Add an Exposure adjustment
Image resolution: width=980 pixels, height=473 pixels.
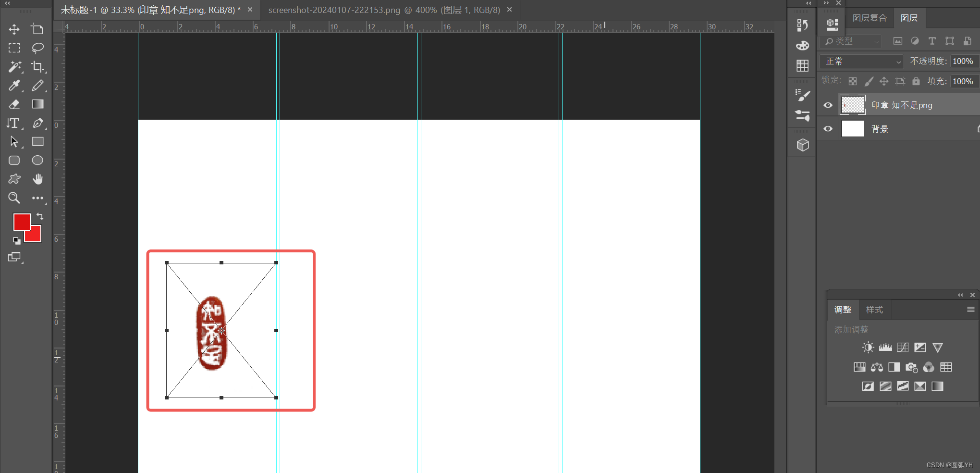click(x=920, y=348)
